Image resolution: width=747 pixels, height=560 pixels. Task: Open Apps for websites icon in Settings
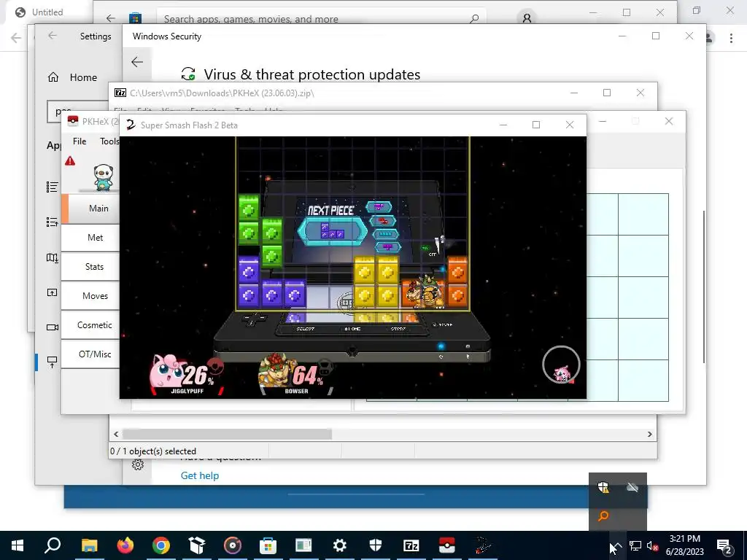52,292
